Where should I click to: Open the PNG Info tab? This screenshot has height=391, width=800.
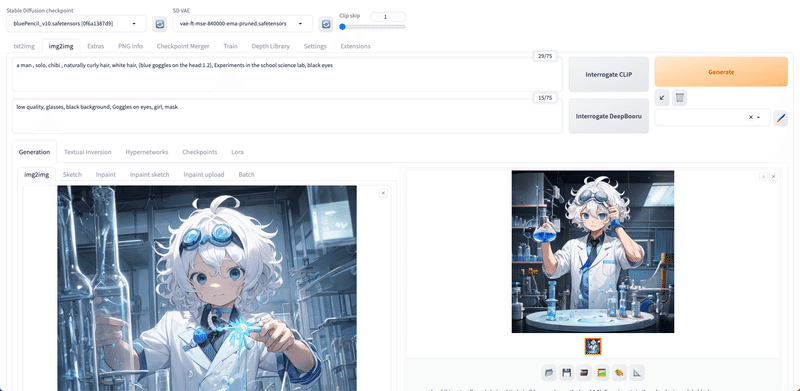pos(130,46)
